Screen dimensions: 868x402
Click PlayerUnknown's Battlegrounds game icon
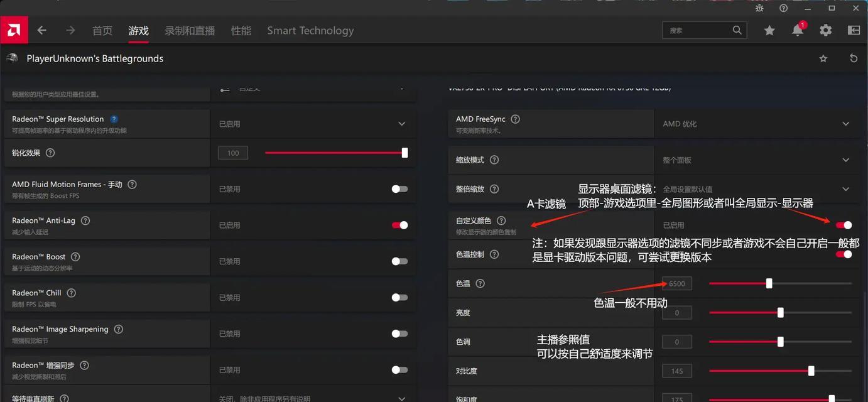coord(12,58)
